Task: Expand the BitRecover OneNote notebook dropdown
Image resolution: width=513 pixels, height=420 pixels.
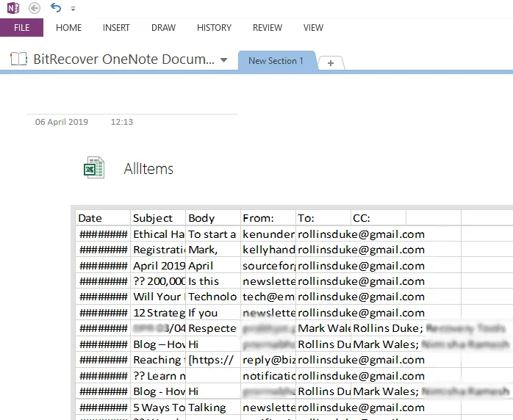Action: [223, 60]
